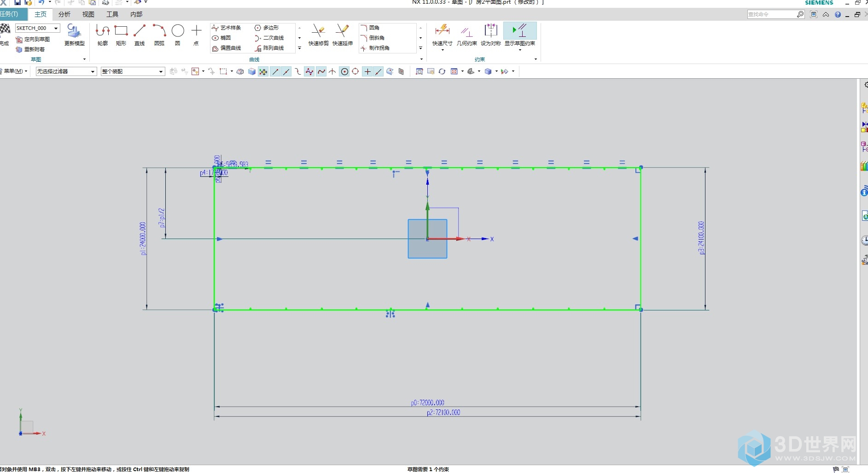
Task: Open Geometric Constraints (几何约束) tool
Action: point(466,35)
